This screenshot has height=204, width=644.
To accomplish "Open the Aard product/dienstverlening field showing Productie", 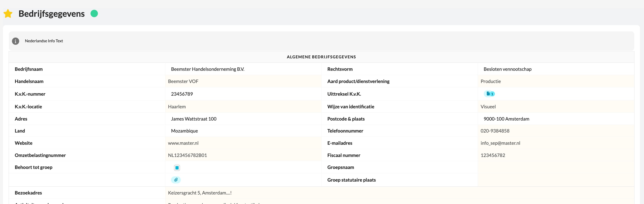I will [x=556, y=81].
